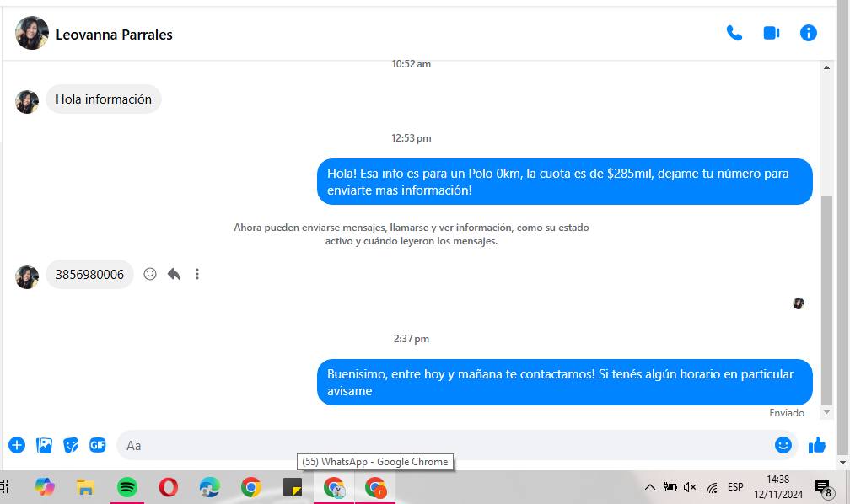The width and height of the screenshot is (850, 504).
Task: Attach a photo or file
Action: click(x=44, y=445)
